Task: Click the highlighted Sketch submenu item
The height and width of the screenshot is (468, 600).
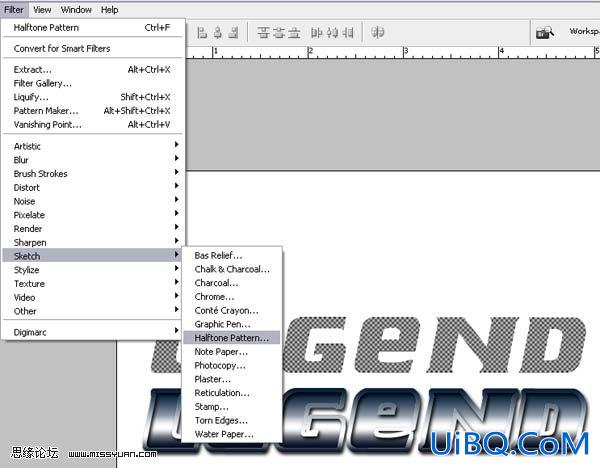Action: click(x=92, y=256)
